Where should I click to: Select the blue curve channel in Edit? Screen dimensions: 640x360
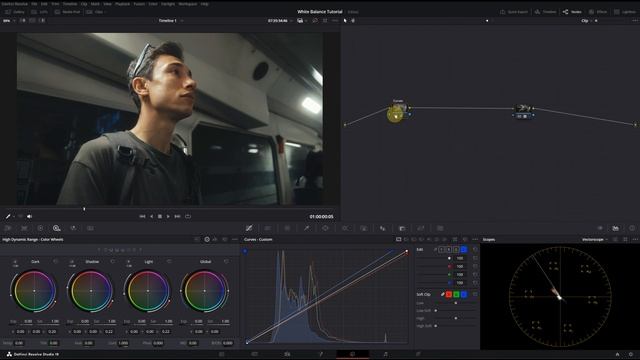[x=464, y=249]
